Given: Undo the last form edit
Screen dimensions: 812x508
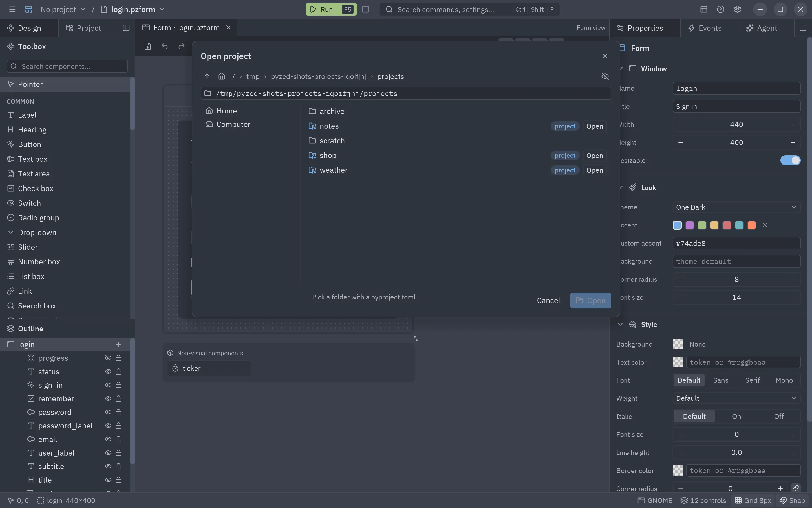Looking at the screenshot, I should [x=164, y=46].
